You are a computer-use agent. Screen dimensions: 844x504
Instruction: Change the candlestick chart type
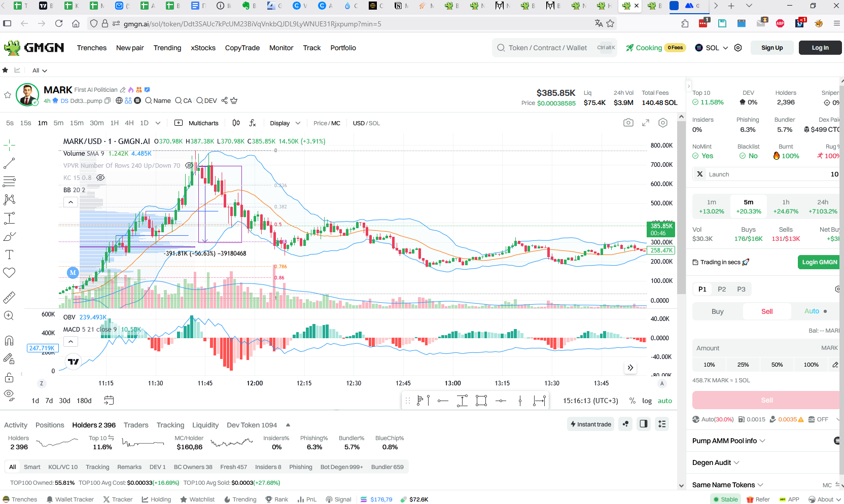[x=236, y=123]
